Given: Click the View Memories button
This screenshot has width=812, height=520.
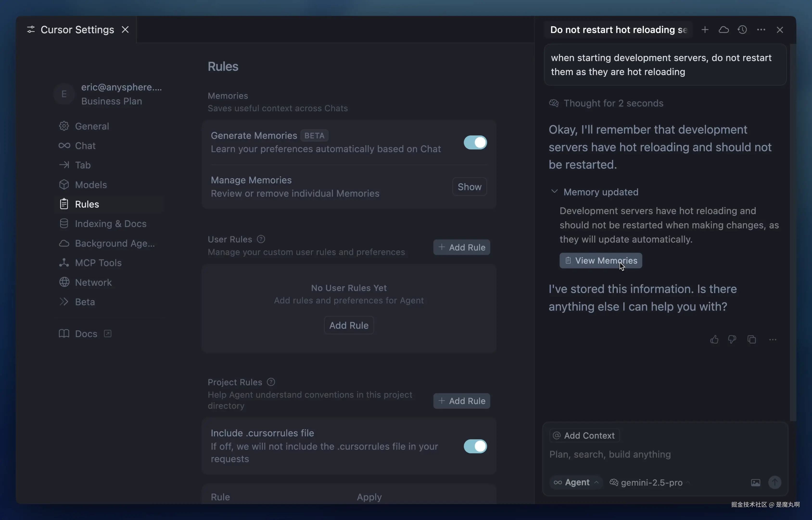Looking at the screenshot, I should click(601, 261).
